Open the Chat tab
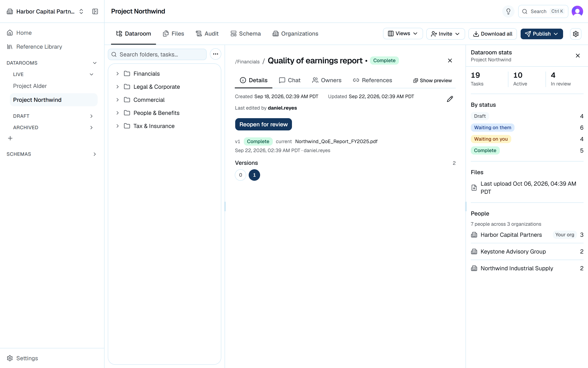The height and width of the screenshot is (368, 588). click(x=290, y=80)
